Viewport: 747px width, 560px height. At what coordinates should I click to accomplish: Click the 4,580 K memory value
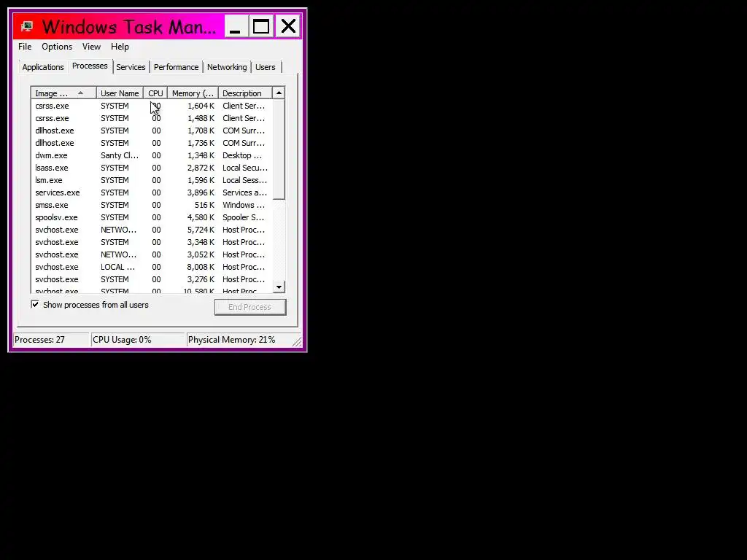click(201, 217)
